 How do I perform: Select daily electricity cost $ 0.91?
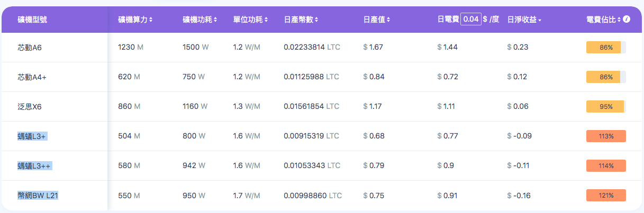click(x=448, y=195)
